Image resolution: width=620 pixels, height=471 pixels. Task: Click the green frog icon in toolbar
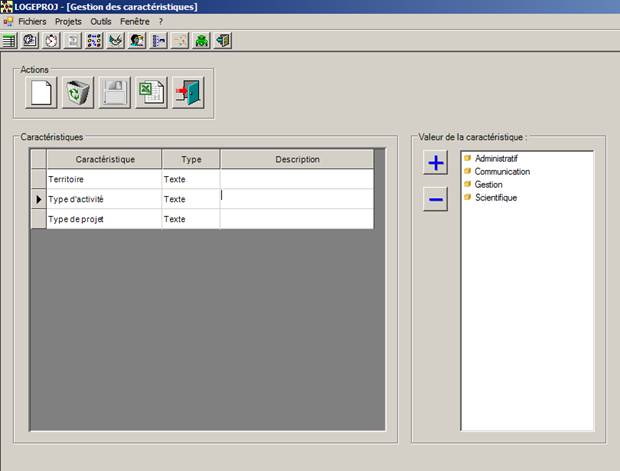[x=201, y=41]
